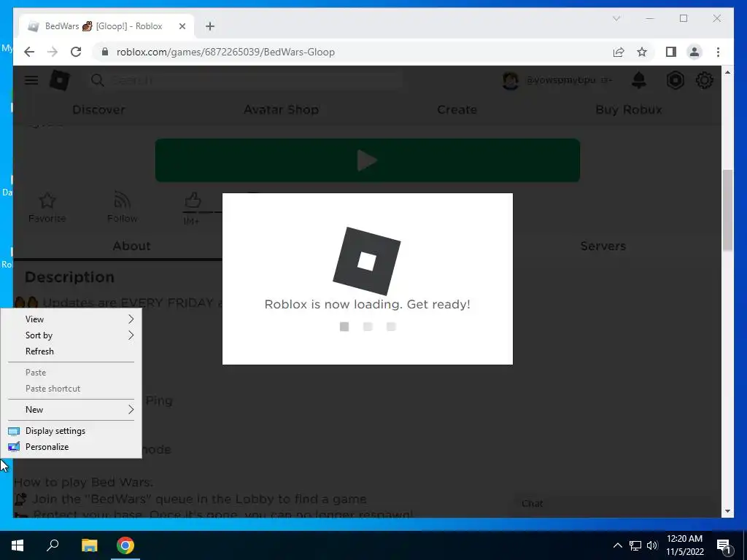Viewport: 747px width, 560px height.
Task: Open Chrome profile avatar
Action: point(694,52)
